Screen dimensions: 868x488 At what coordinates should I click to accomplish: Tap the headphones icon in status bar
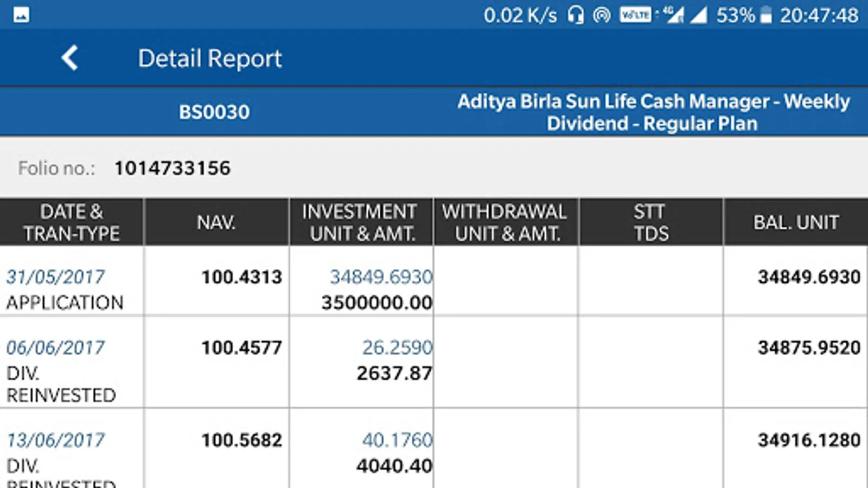tap(576, 15)
